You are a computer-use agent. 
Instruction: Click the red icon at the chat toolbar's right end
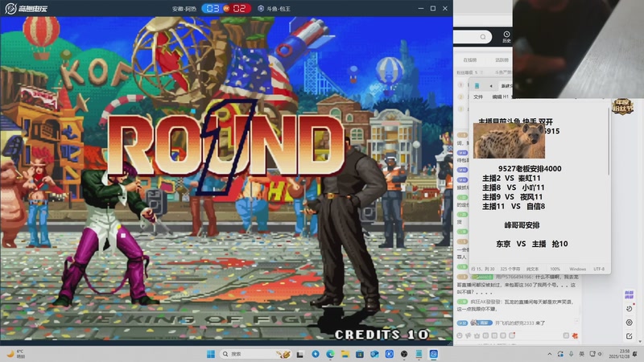[575, 335]
